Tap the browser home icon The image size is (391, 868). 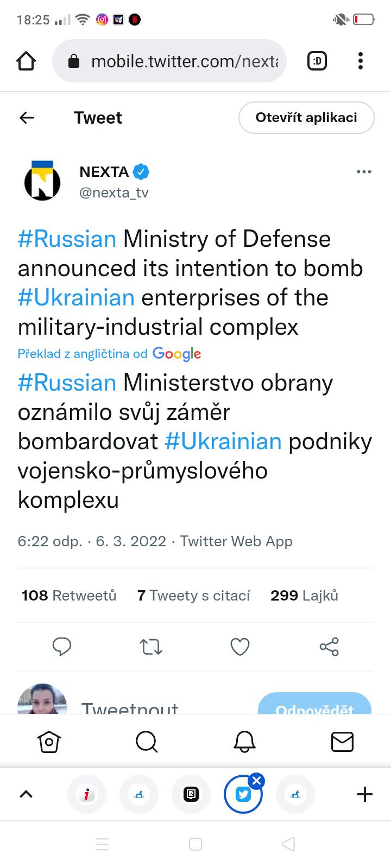point(26,61)
